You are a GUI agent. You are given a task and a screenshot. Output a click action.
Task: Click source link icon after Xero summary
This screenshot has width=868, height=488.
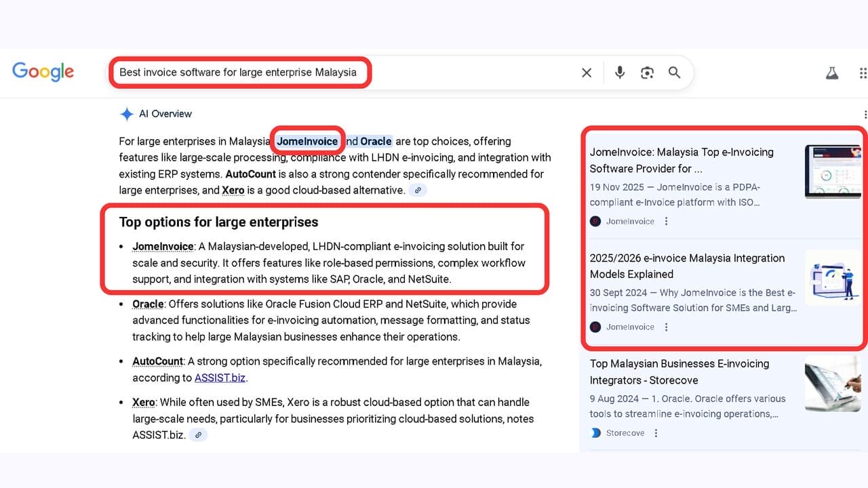(419, 190)
